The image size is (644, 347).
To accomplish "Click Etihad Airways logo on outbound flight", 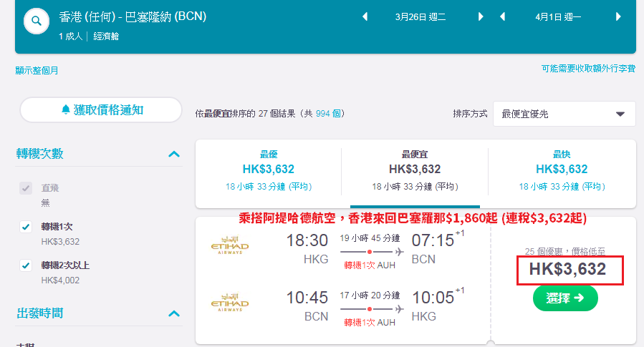I will tap(230, 245).
